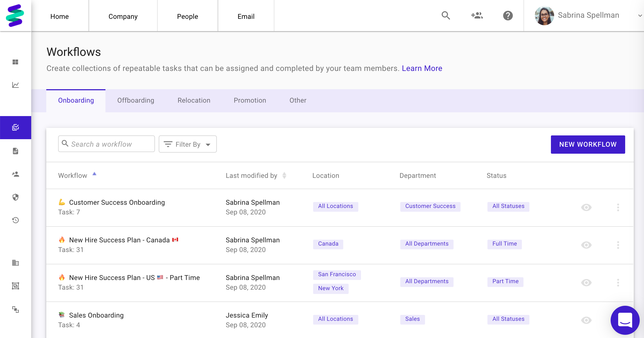Toggle eye icon for US Part Time workflow

point(586,283)
